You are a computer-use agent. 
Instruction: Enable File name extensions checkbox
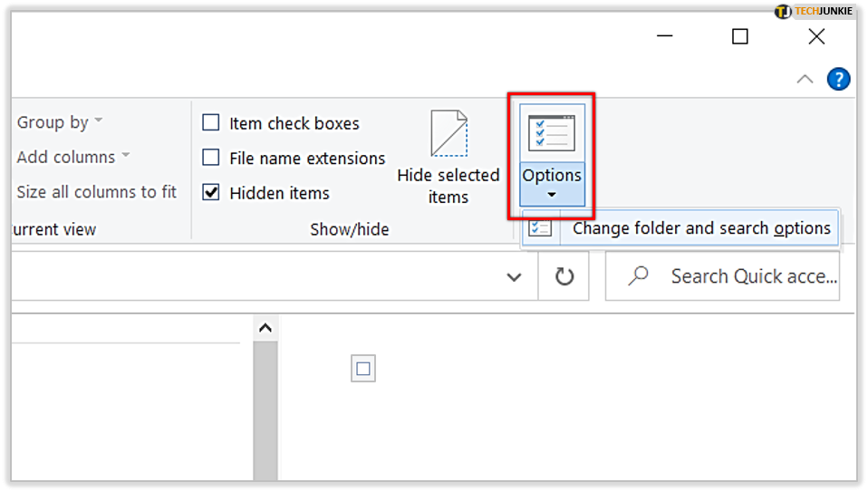211,157
